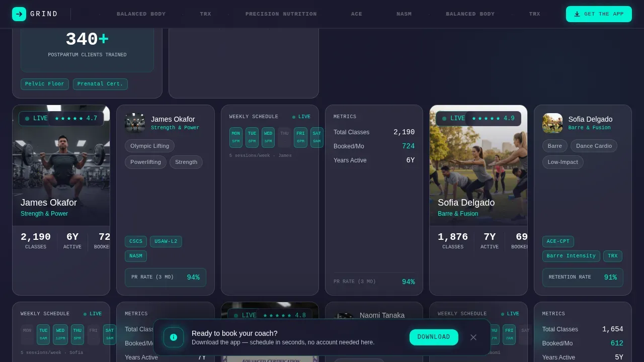The height and width of the screenshot is (362, 644).
Task: Click the download icon in Get The App
Action: [x=577, y=14]
